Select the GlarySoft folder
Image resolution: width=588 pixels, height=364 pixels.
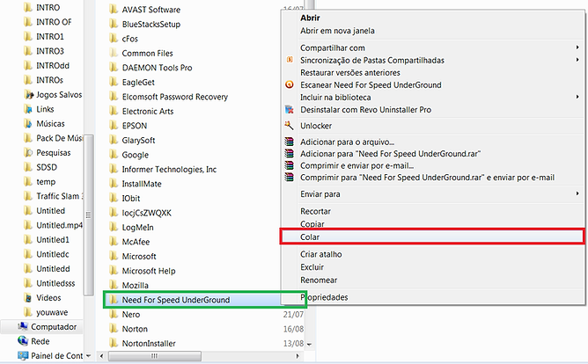point(138,140)
